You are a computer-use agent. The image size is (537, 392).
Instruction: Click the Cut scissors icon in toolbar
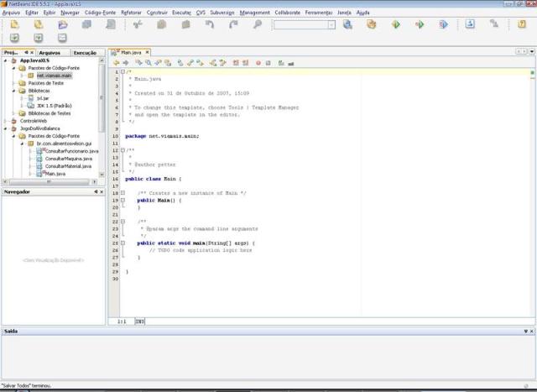(137, 25)
